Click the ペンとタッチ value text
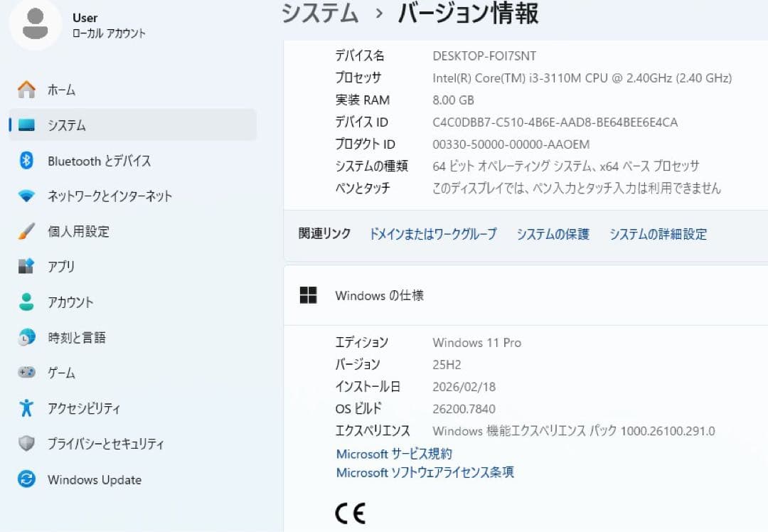The image size is (768, 532). coord(577,188)
